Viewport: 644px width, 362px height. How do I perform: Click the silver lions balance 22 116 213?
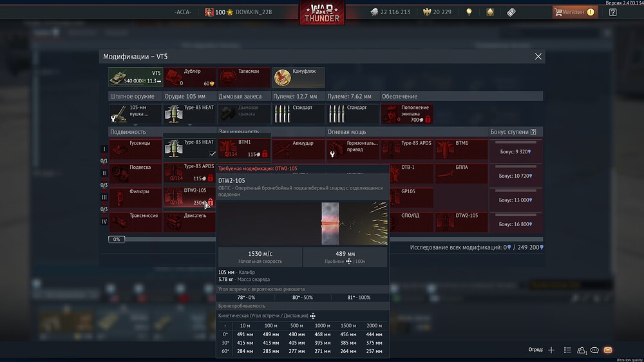(x=390, y=12)
